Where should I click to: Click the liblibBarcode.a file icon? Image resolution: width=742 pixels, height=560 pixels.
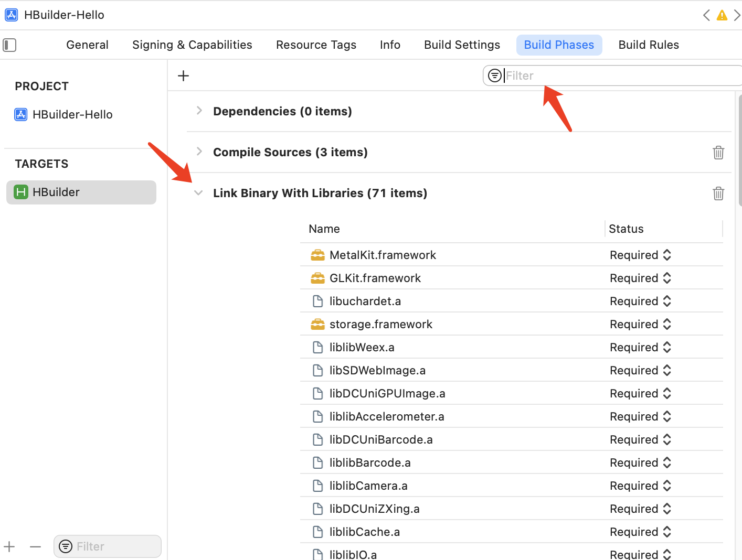pos(317,463)
